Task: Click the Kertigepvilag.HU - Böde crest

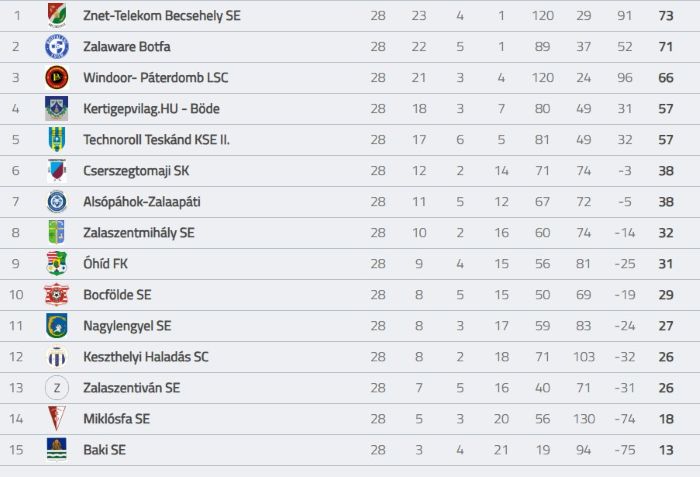Action: [57, 109]
